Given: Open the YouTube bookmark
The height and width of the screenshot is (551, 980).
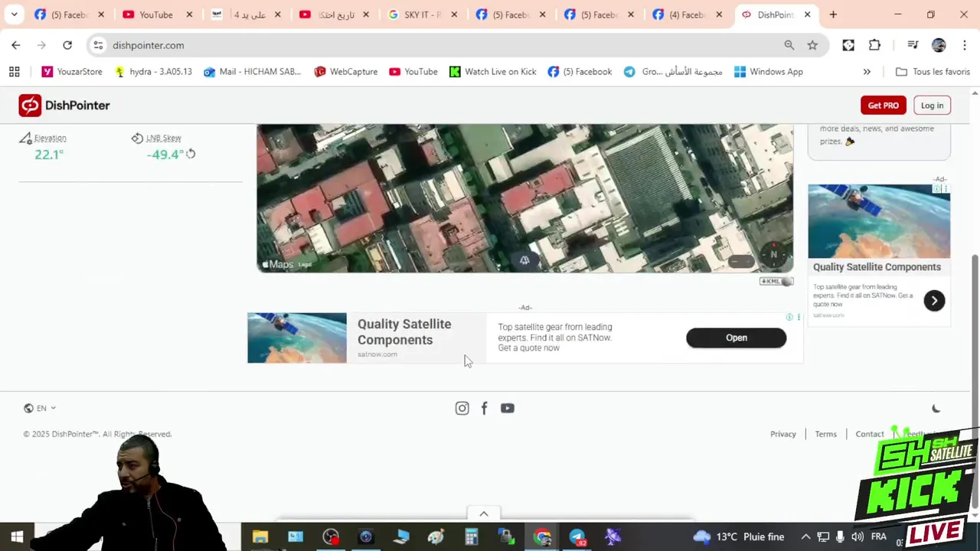Looking at the screenshot, I should (x=413, y=72).
